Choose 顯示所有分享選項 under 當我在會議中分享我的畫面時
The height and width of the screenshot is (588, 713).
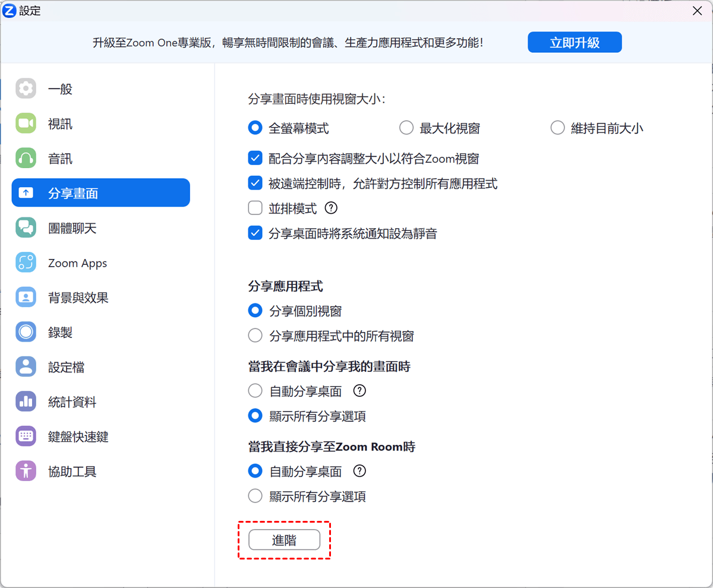255,416
